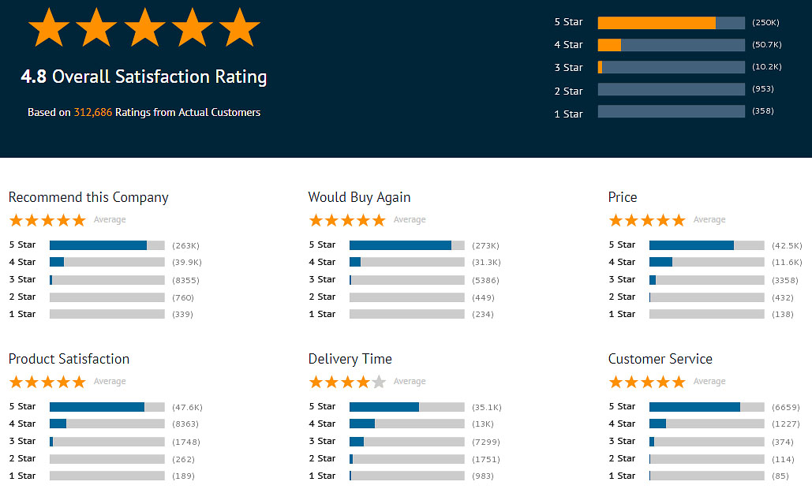
Task: Click the first large orange overall rating star
Action: tap(49, 28)
